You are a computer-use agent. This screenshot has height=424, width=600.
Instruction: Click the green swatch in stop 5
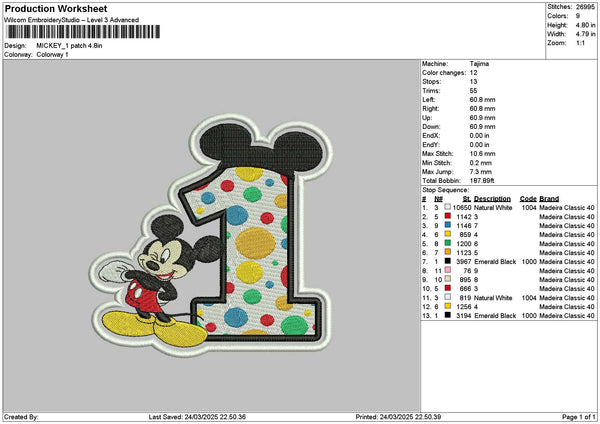447,243
